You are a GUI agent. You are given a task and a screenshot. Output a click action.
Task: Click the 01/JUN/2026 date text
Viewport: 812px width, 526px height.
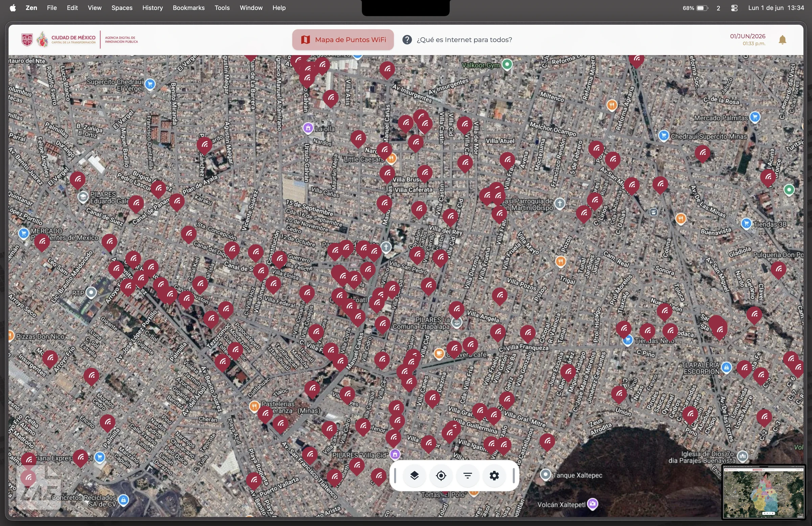pos(747,36)
